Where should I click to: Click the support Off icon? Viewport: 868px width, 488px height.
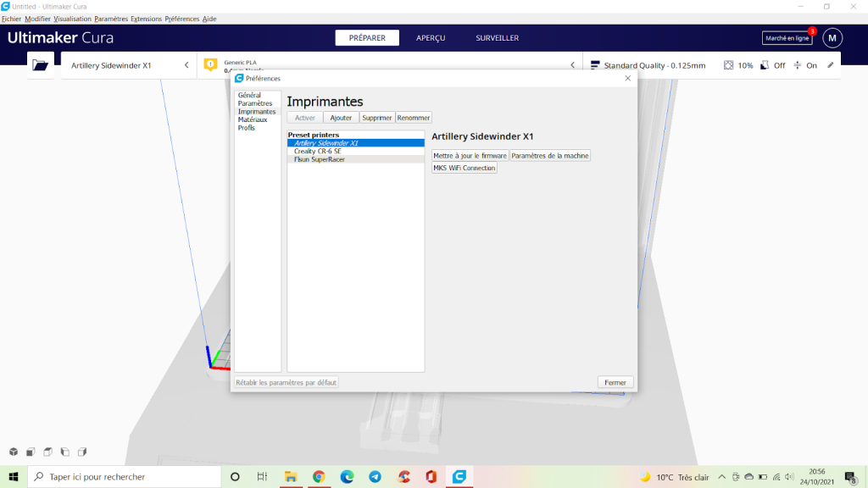click(765, 65)
